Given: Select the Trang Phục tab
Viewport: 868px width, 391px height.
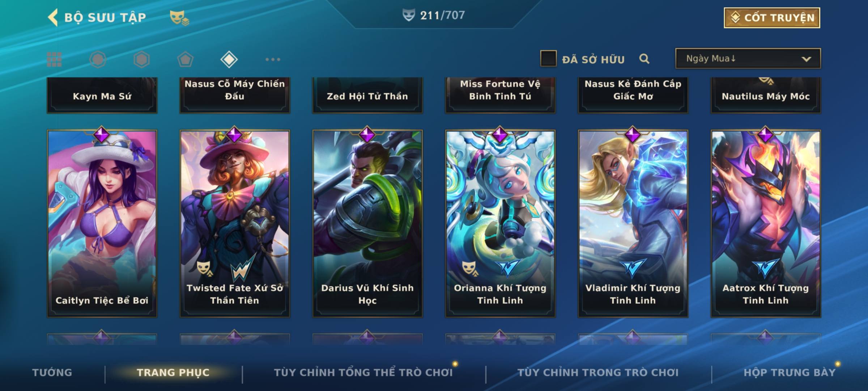Looking at the screenshot, I should pyautogui.click(x=173, y=372).
